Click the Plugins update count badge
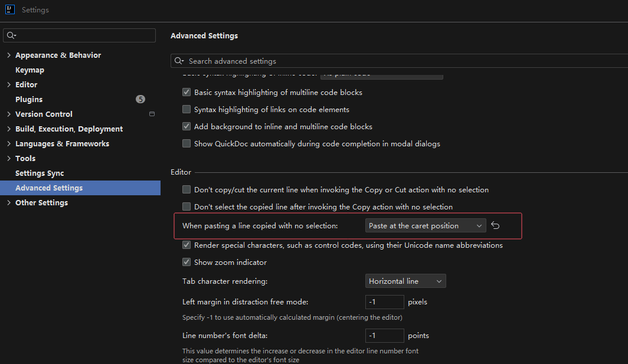Screen dimensions: 628x364 pos(140,99)
